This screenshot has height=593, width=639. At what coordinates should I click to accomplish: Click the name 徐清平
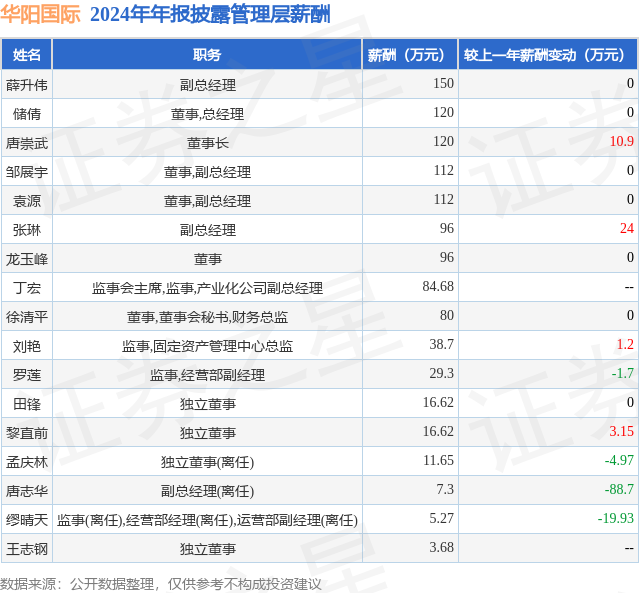27,317
